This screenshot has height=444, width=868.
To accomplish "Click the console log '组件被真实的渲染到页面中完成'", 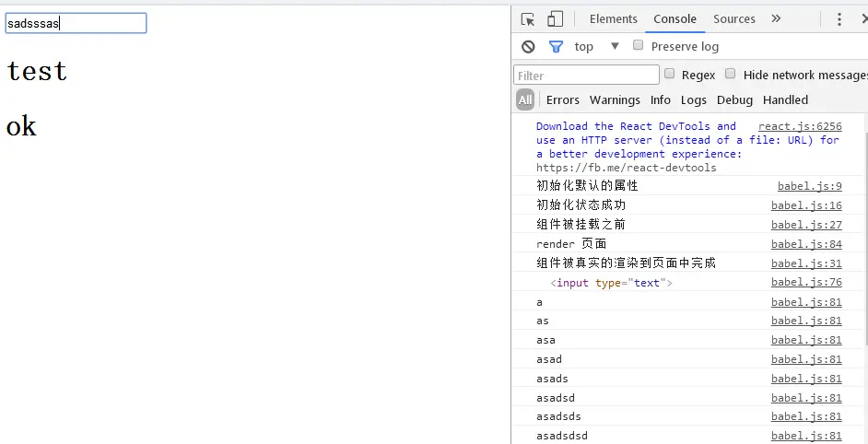I will (x=626, y=263).
